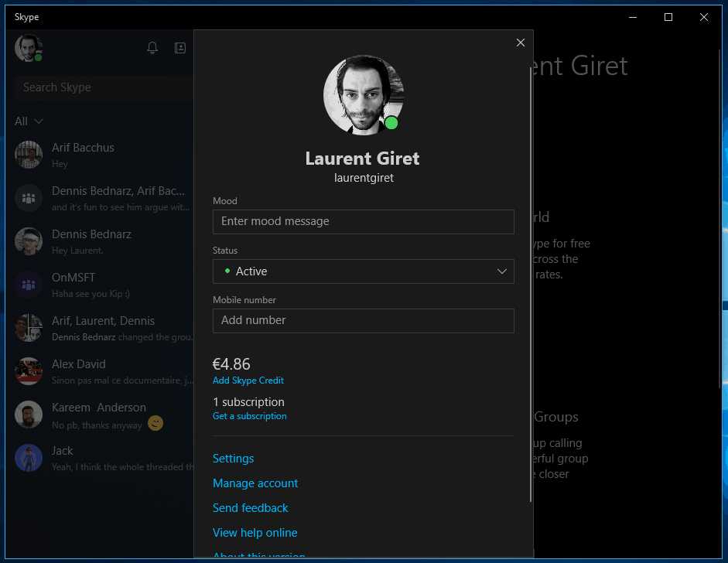Close the Skype window
The width and height of the screenshot is (728, 563).
point(704,17)
